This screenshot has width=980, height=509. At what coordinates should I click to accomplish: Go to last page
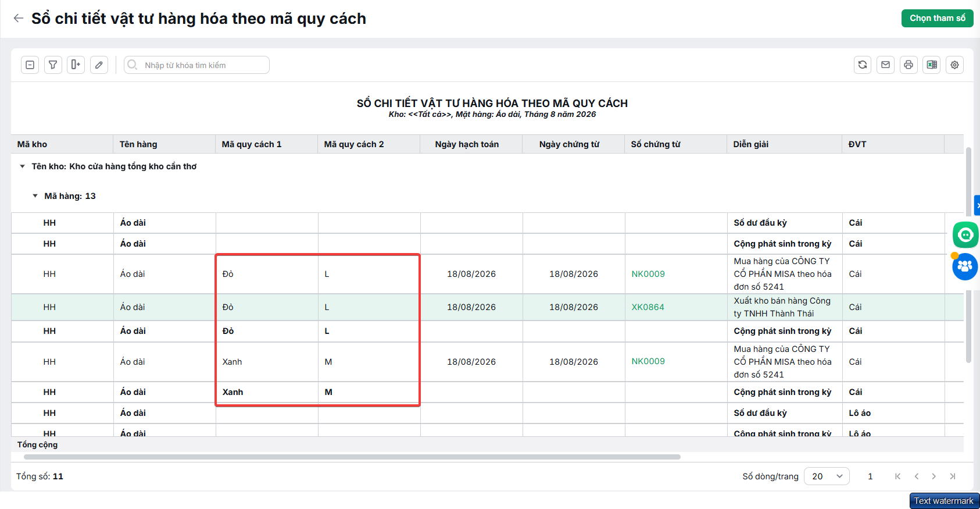coord(953,476)
